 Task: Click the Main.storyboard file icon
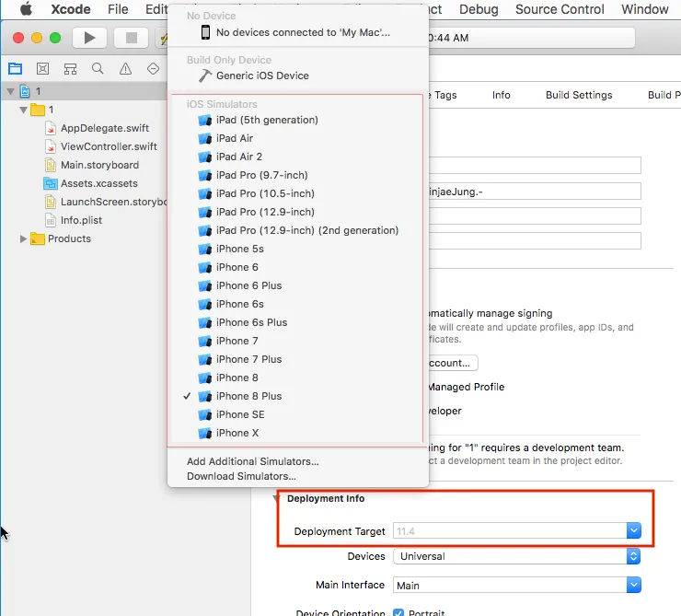(x=51, y=165)
